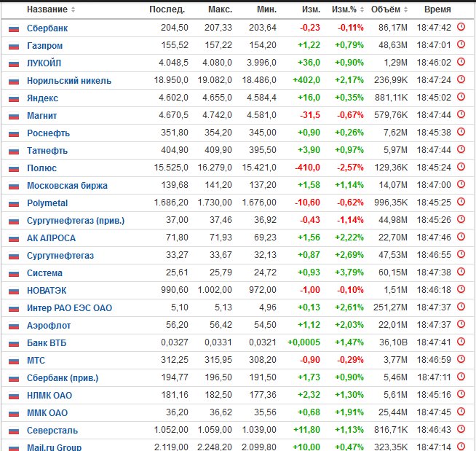
Task: Open the Сбербанк stock link
Action: 47,28
